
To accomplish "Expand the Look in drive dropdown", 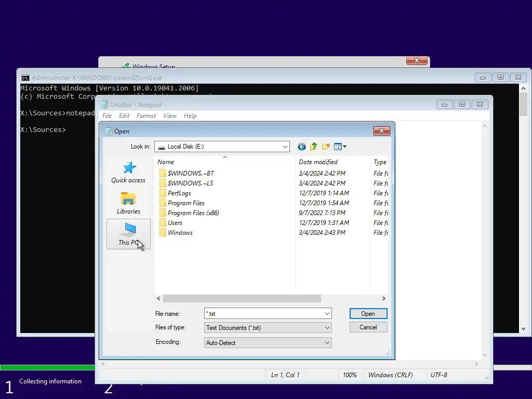I will (285, 147).
